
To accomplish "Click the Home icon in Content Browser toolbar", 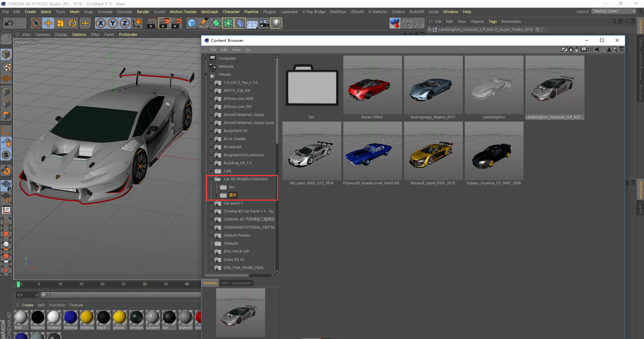I will coord(571,49).
